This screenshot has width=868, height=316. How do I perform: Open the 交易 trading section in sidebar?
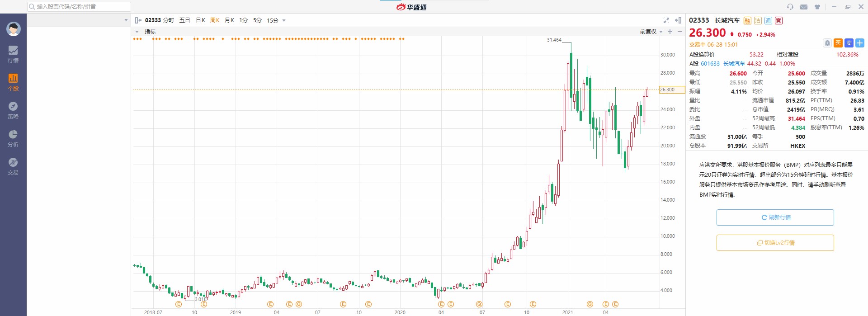[13, 166]
